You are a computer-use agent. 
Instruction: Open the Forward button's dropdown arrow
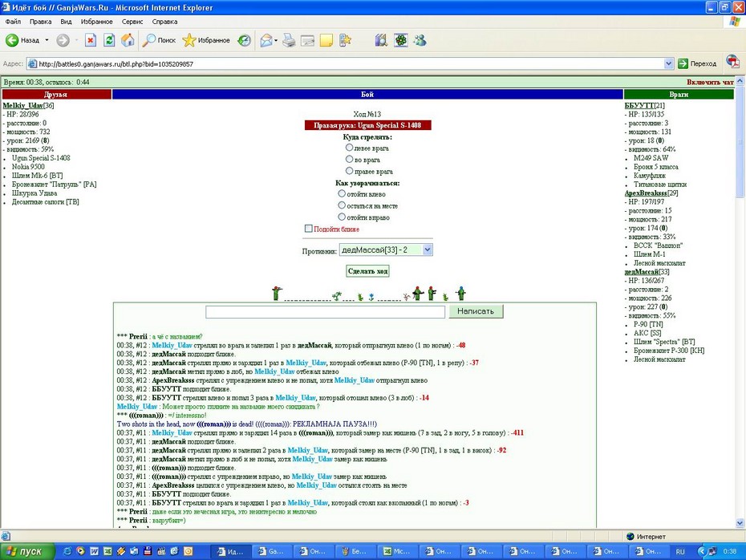[76, 40]
